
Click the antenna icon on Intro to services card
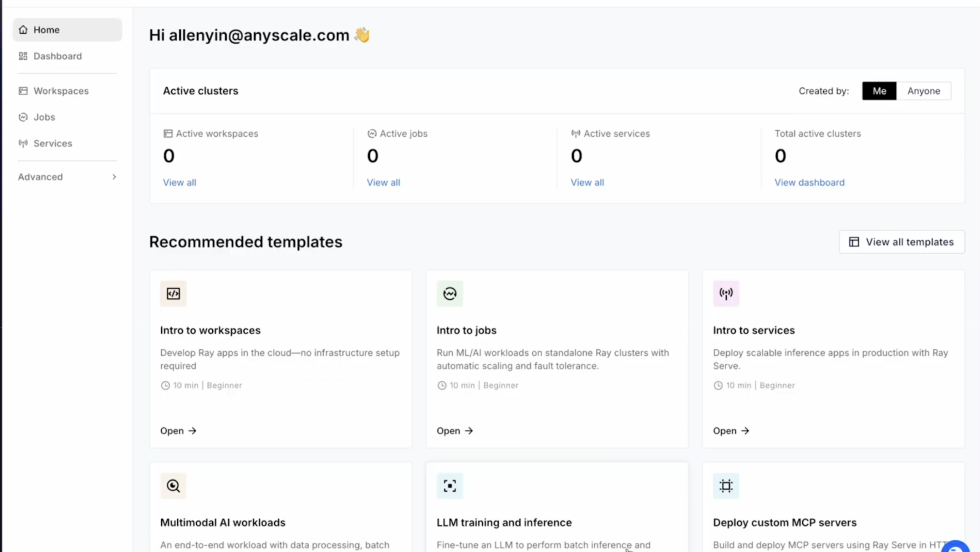726,293
